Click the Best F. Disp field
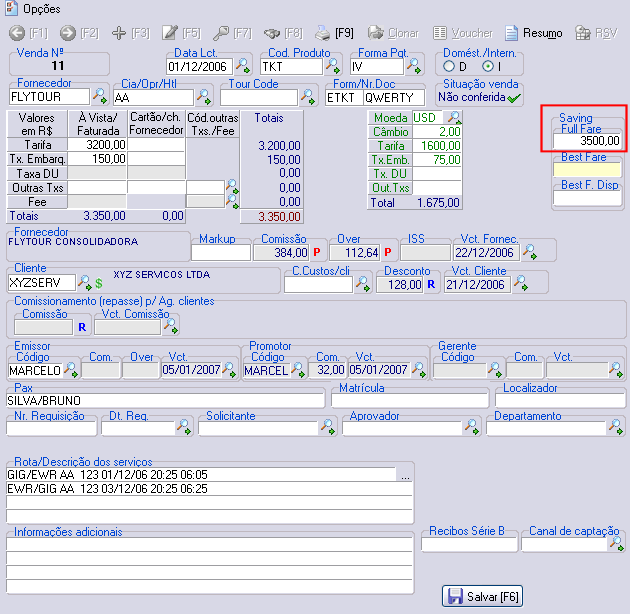Viewport: 630px width, 614px height. tap(587, 198)
